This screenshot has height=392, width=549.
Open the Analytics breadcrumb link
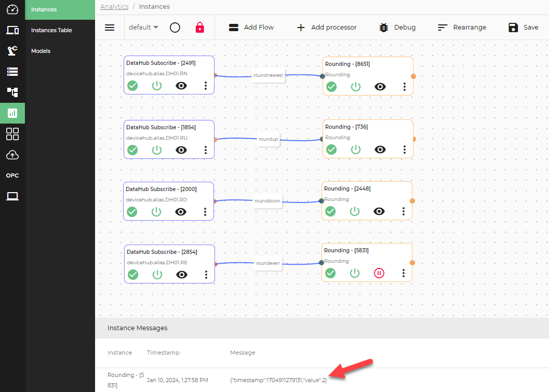(114, 6)
